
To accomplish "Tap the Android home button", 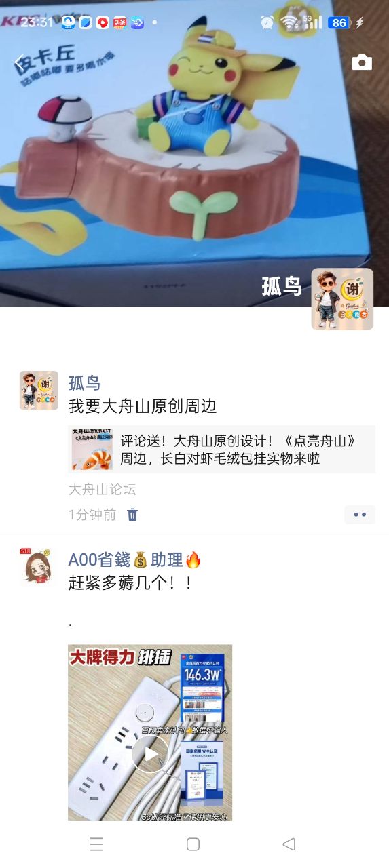I will [x=193, y=844].
